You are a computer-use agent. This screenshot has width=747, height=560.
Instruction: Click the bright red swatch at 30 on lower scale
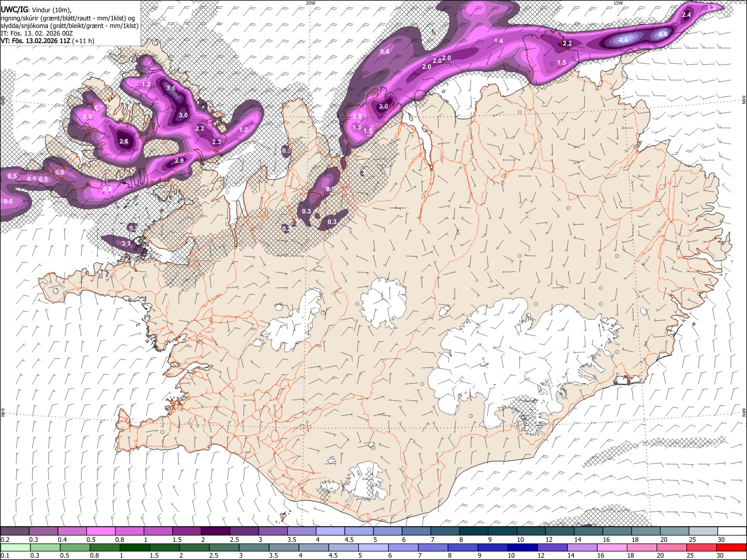(731, 547)
